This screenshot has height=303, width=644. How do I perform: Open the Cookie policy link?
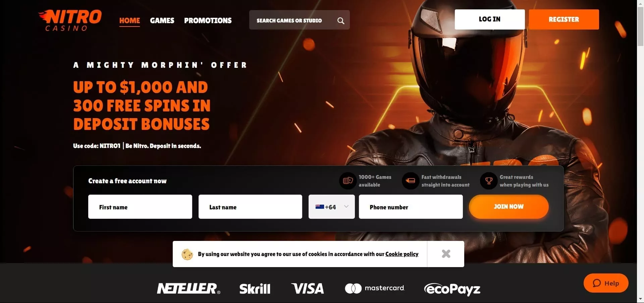tap(402, 254)
